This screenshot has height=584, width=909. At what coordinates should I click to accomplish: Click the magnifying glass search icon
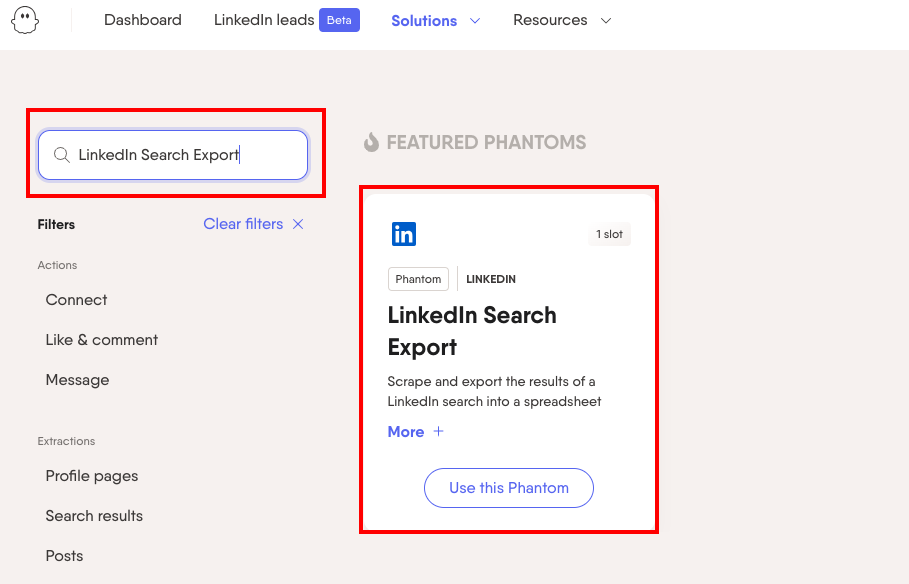click(61, 155)
